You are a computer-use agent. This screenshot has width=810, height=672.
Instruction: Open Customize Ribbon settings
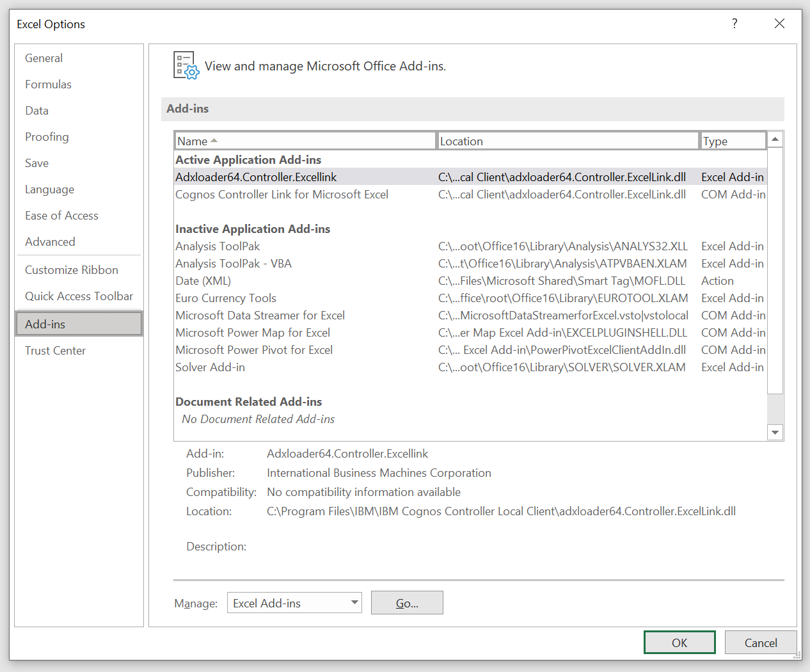[x=79, y=270]
